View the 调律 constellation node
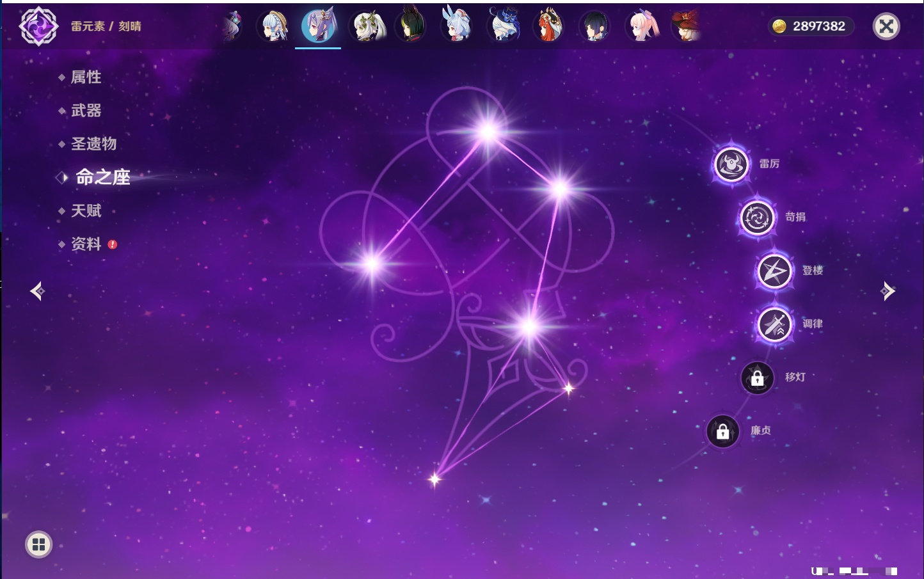The width and height of the screenshot is (924, 579). (x=774, y=324)
